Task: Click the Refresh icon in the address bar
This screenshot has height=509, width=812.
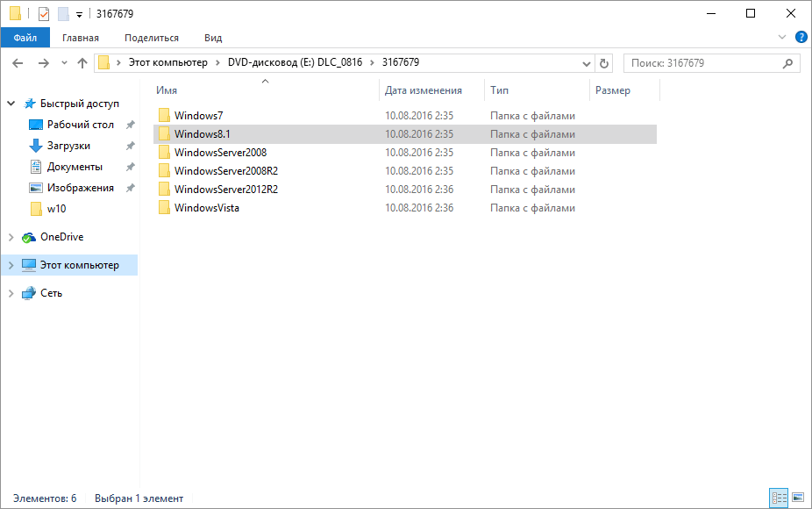Action: [604, 62]
